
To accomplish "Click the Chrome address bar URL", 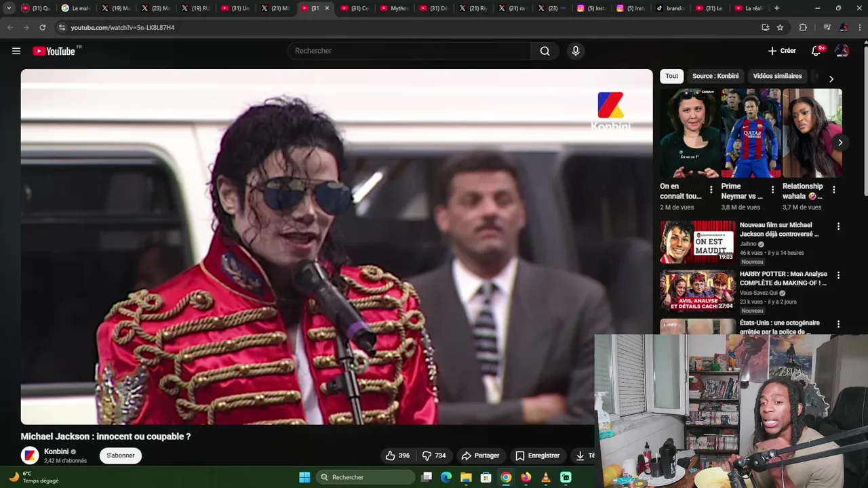I will point(123,27).
